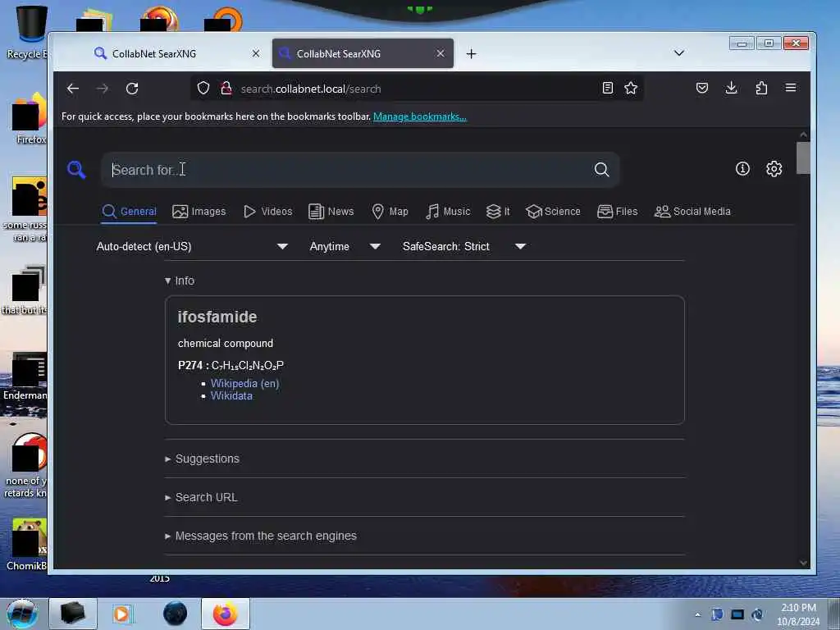This screenshot has width=840, height=630.
Task: Open the Auto-detect (en-US) language dropdown
Action: (x=192, y=246)
